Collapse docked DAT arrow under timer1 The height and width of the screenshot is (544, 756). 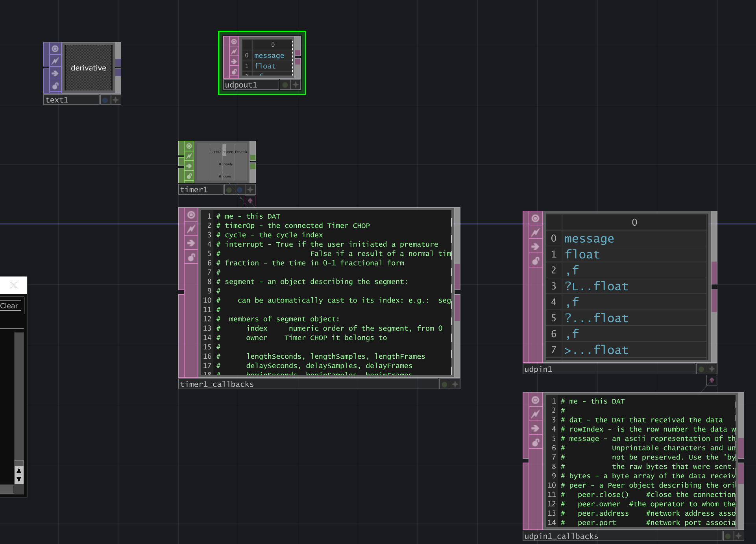[250, 201]
